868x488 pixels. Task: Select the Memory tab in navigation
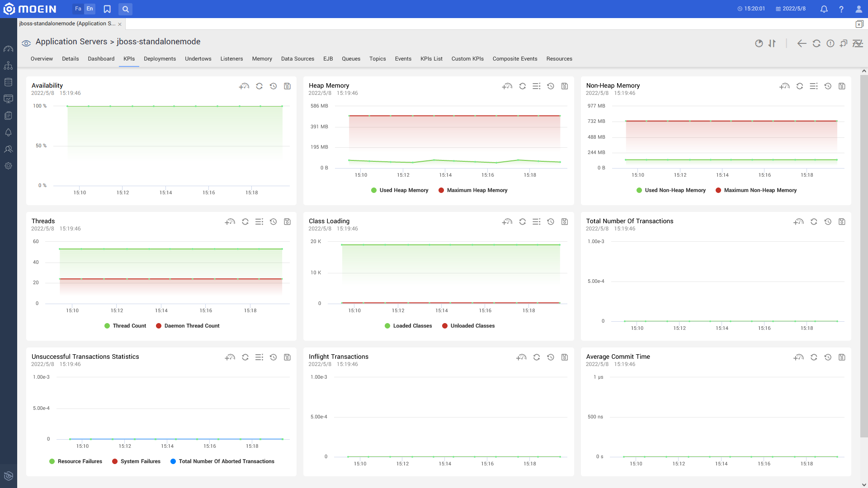261,58
